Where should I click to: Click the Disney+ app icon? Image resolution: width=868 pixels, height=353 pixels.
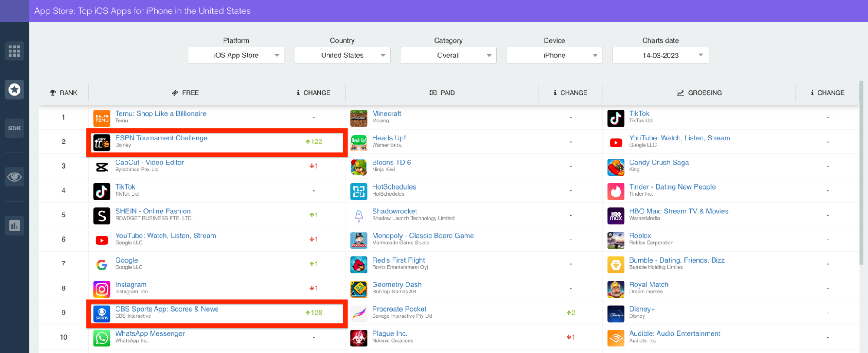[x=616, y=313]
